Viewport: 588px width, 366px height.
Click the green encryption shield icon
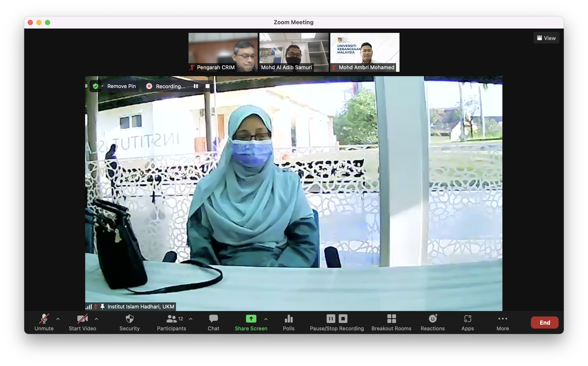click(96, 86)
